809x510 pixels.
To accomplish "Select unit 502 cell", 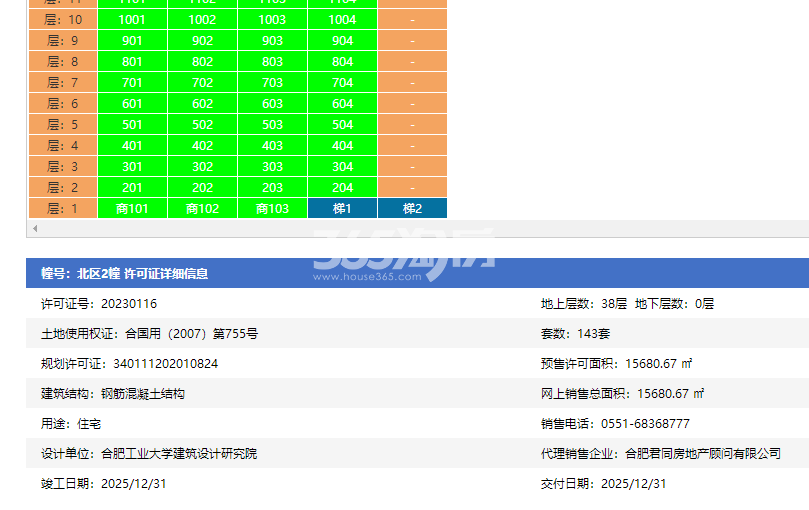I will click(x=202, y=124).
